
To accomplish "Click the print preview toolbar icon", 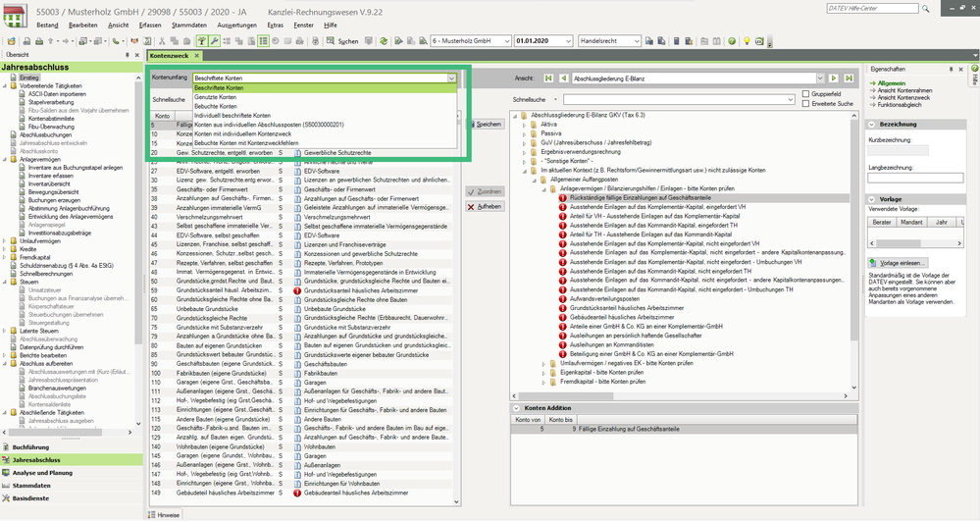I will [26, 41].
